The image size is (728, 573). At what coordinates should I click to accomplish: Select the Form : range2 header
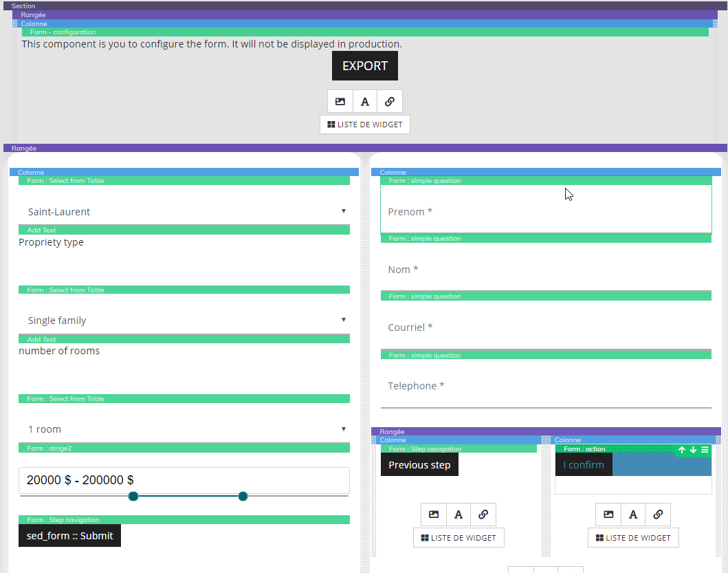click(x=184, y=448)
